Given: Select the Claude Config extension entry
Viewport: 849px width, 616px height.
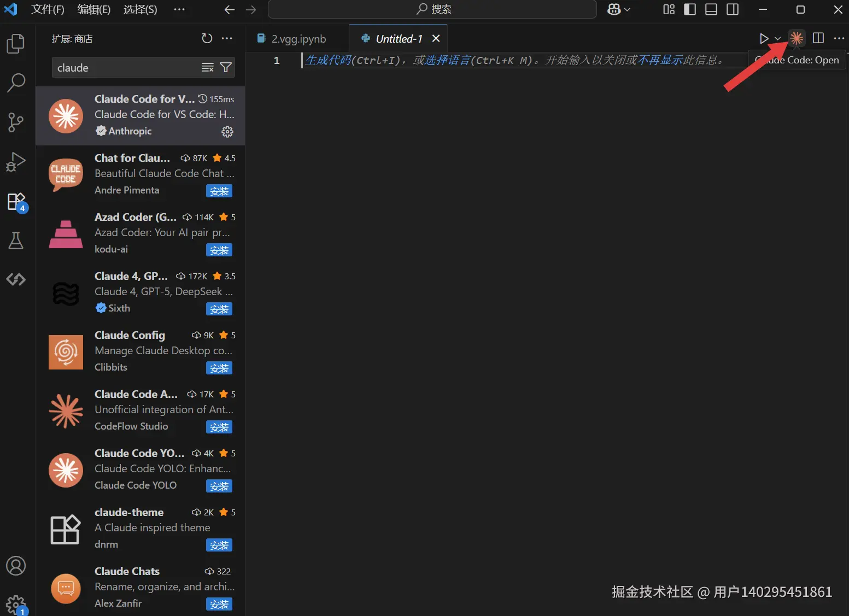Looking at the screenshot, I should [140, 351].
